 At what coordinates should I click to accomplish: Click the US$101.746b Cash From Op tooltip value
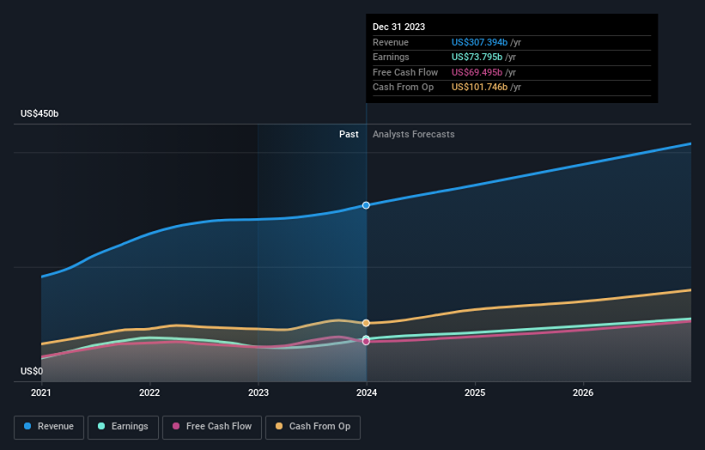[x=480, y=88]
